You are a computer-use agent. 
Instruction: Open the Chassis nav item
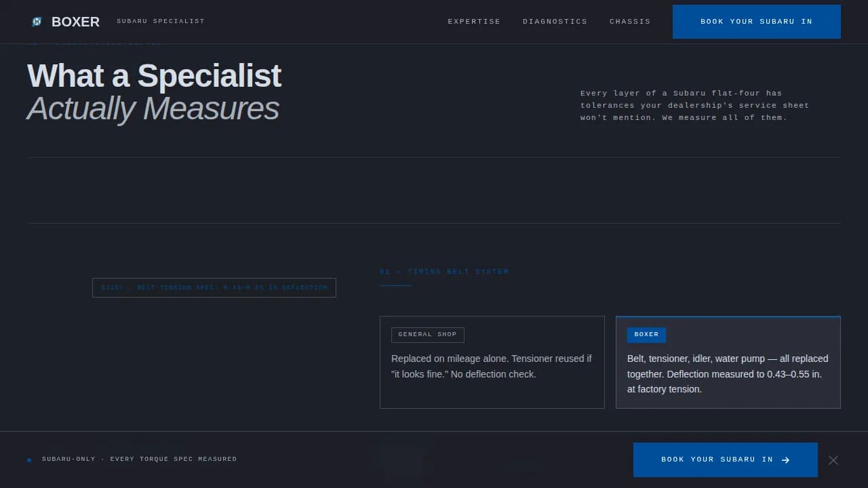[630, 22]
